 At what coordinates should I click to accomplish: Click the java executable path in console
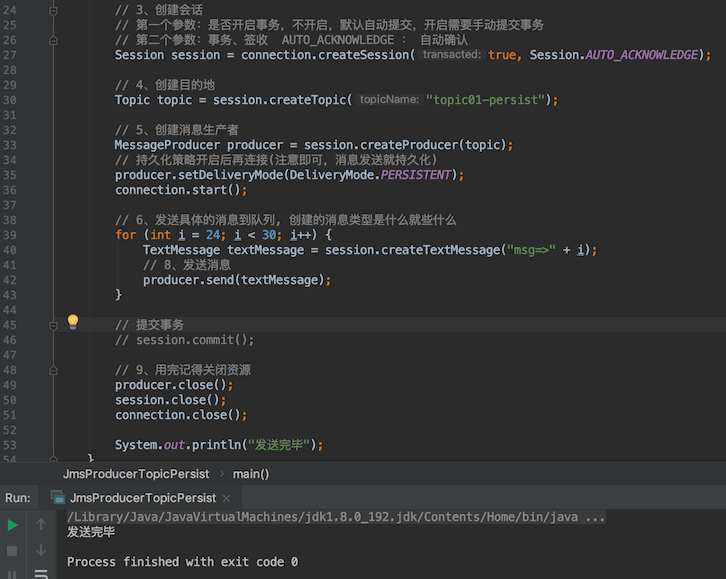click(x=336, y=517)
